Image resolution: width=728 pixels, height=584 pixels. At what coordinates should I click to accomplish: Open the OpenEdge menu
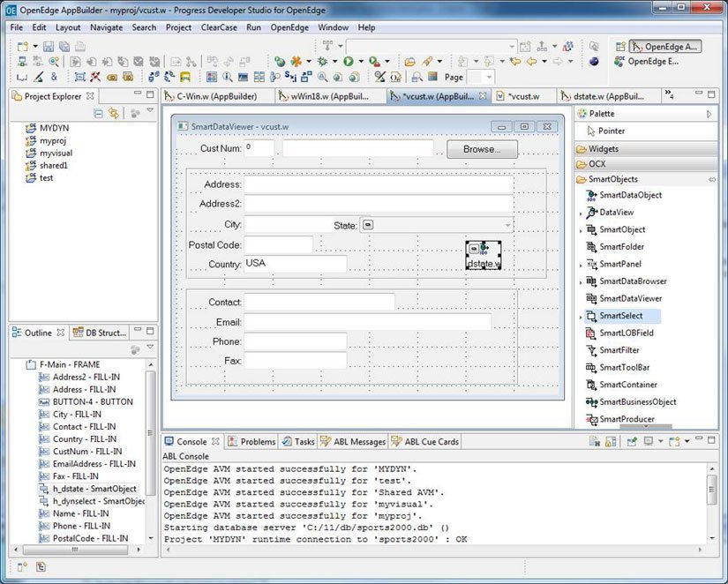[x=289, y=27]
